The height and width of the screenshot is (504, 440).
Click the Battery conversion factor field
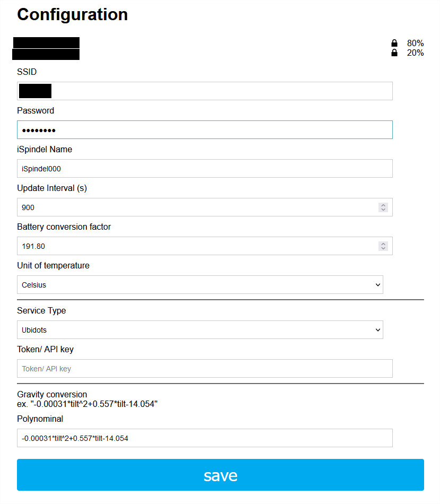click(x=205, y=246)
